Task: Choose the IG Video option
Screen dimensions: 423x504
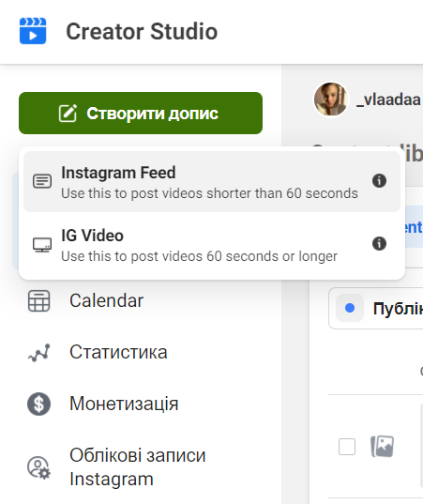Action: (x=212, y=244)
